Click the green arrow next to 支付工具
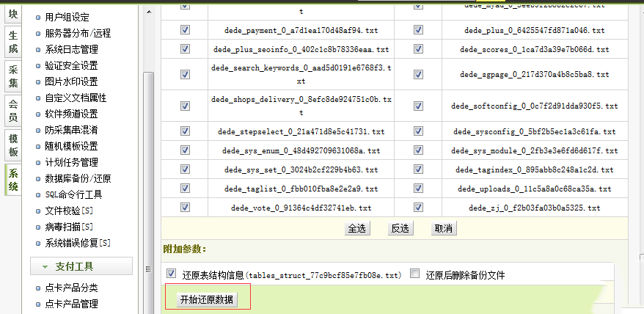Image resolution: width=644 pixels, height=314 pixels. (45, 266)
